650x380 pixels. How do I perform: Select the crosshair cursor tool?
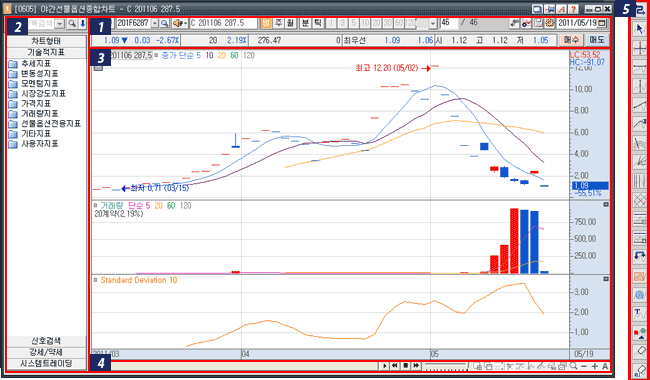640,48
